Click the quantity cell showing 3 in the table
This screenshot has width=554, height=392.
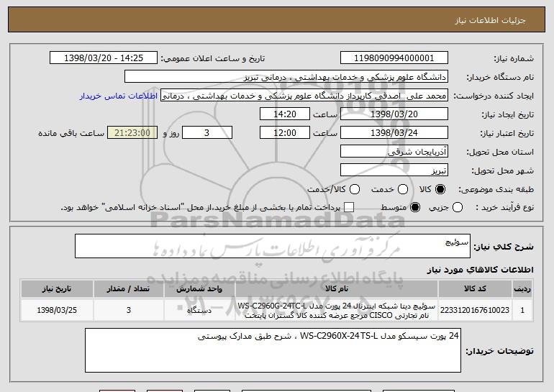[129, 310]
